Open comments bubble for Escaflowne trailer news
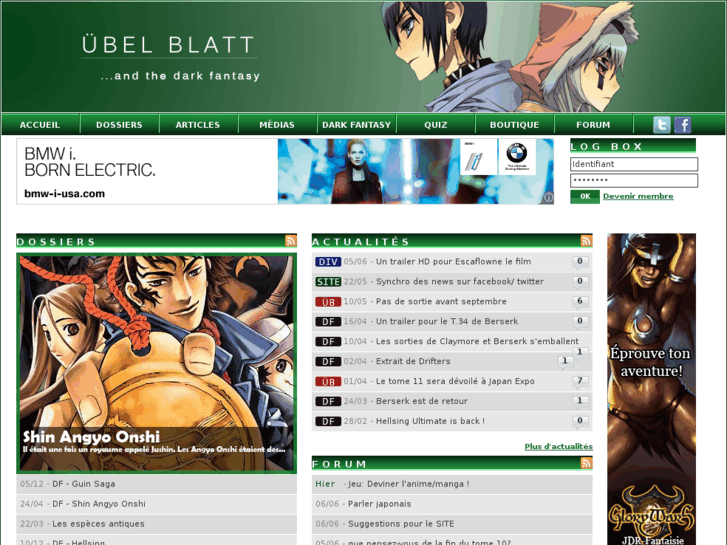This screenshot has width=727, height=545. tap(580, 262)
